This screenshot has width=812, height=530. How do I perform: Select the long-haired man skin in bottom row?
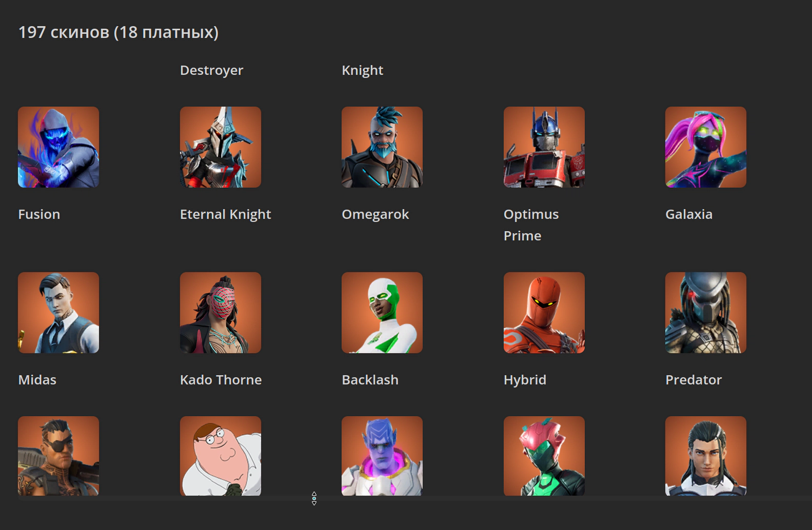pyautogui.click(x=706, y=456)
